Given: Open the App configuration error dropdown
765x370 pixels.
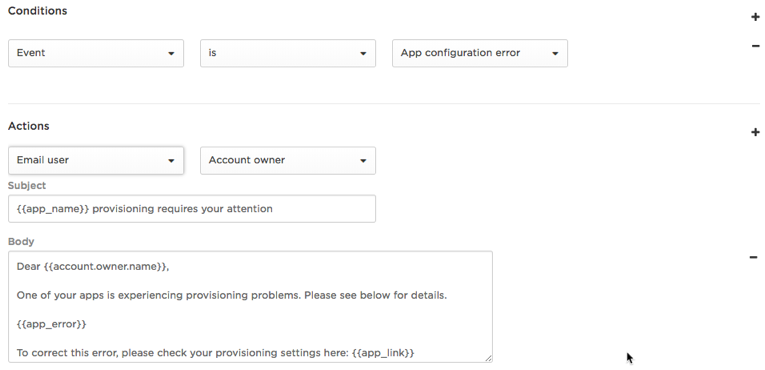Looking at the screenshot, I should point(480,53).
